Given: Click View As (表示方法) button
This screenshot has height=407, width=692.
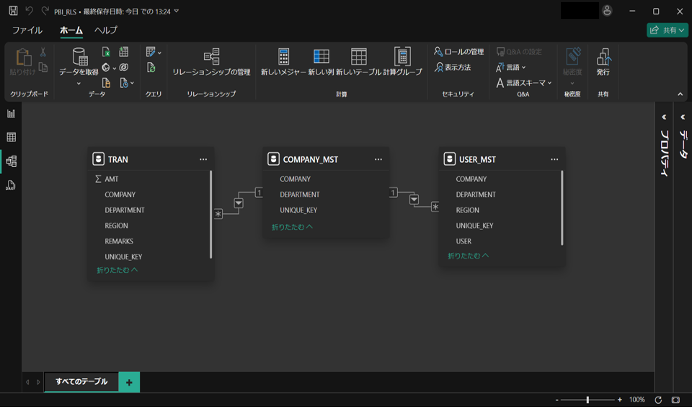Looking at the screenshot, I should pos(453,68).
